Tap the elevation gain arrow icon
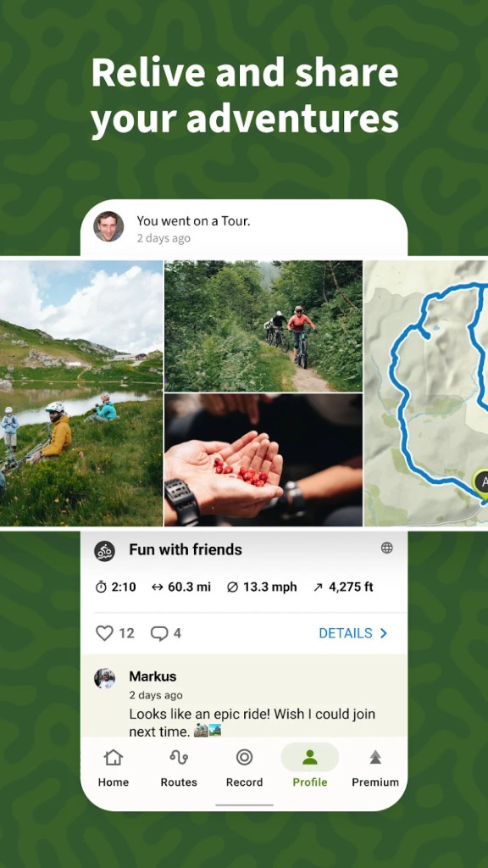Screen dimensions: 488x868 (318, 587)
